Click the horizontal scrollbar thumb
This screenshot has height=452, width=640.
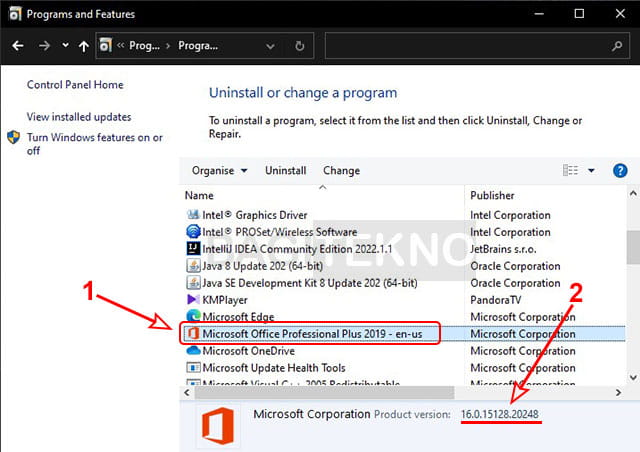tap(324, 392)
